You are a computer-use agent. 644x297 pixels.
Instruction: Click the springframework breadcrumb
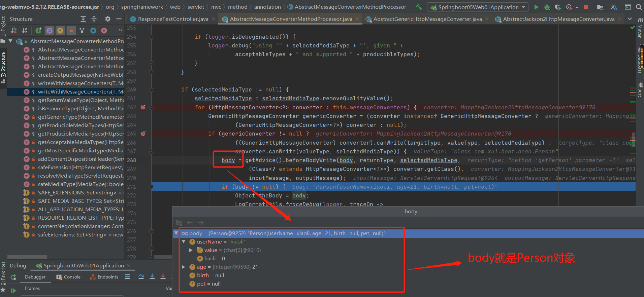(x=142, y=7)
